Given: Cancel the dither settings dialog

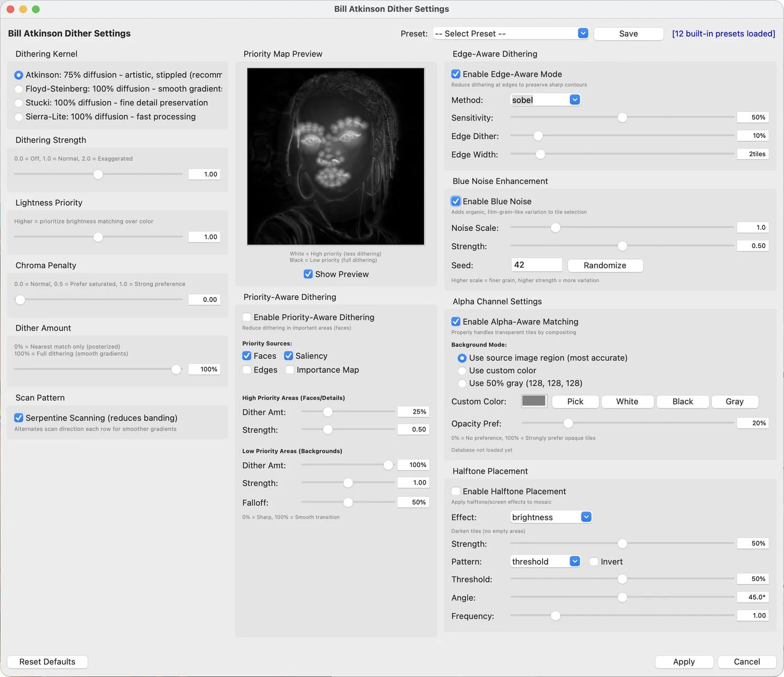Looking at the screenshot, I should [x=747, y=662].
